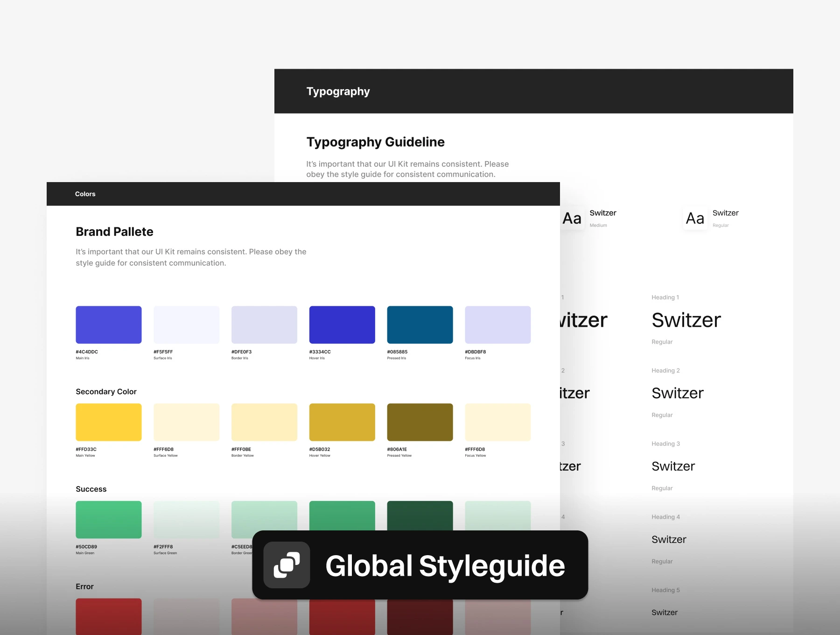Select the #4C4DDC Main Iris swatch
The width and height of the screenshot is (840, 635).
tap(109, 325)
